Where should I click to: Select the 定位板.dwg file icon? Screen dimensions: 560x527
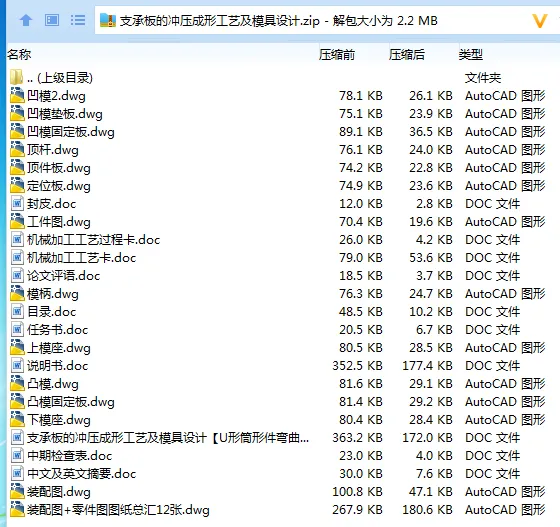tap(17, 185)
